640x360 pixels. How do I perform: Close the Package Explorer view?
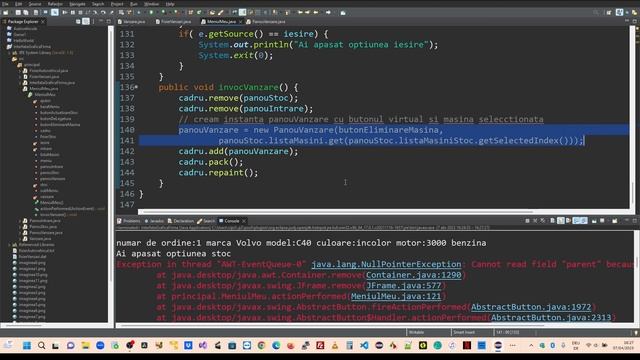(x=43, y=21)
